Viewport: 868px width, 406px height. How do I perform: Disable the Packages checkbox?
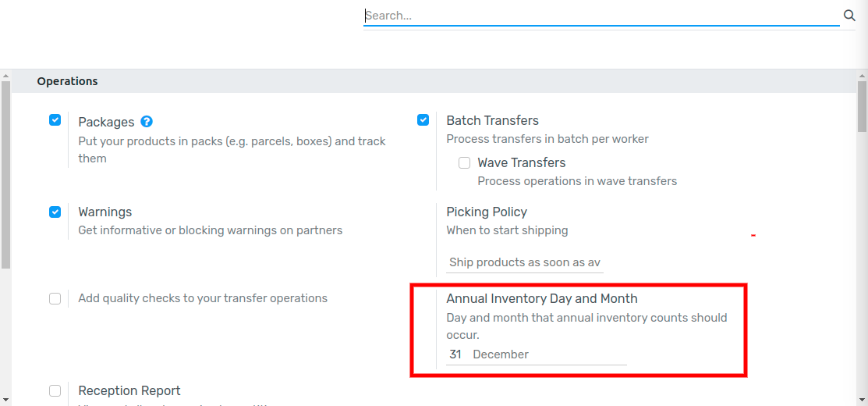pyautogui.click(x=55, y=120)
